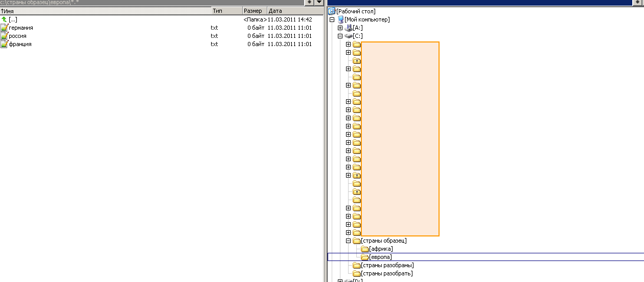The height and width of the screenshot is (282, 644).
Task: Click the floppy drive A: icon
Action: pyautogui.click(x=349, y=28)
